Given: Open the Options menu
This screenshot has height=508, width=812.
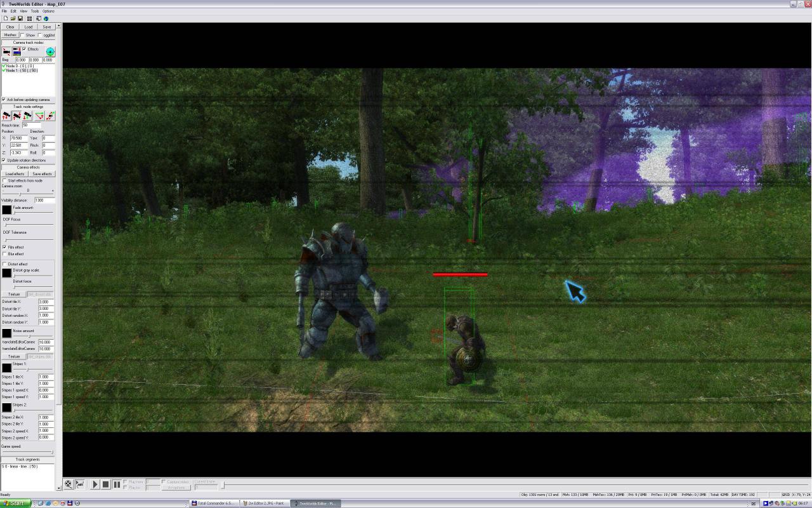Looking at the screenshot, I should (48, 11).
